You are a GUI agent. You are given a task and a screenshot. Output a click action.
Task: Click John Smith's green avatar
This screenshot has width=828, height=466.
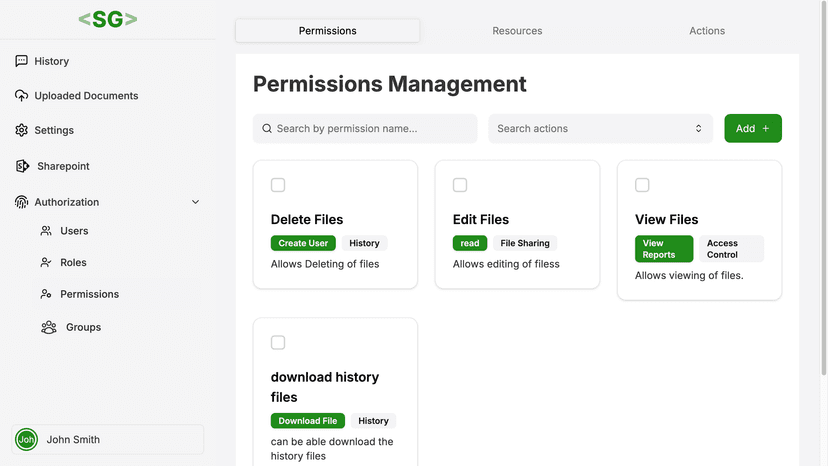[26, 440]
